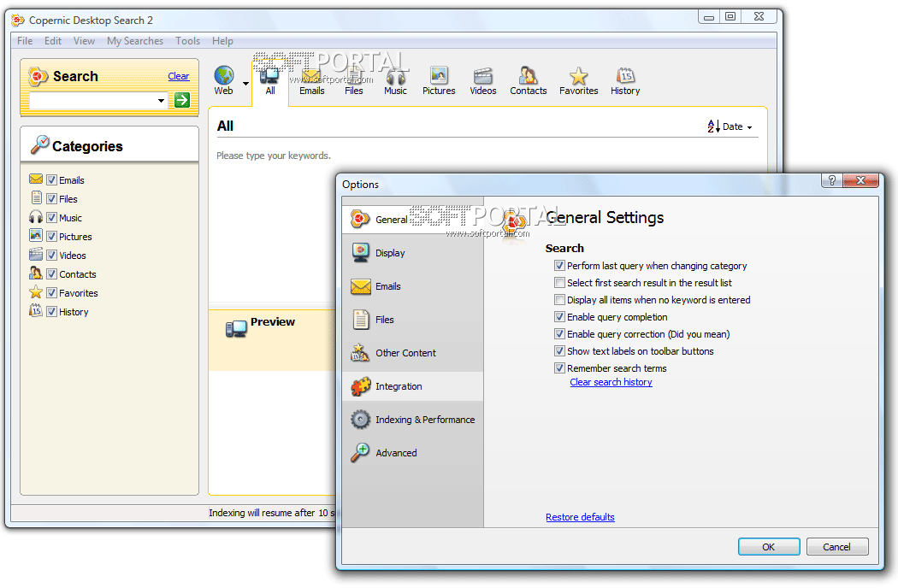Click the Clear link in Search panel
Screen dimensions: 898x588
click(x=179, y=76)
